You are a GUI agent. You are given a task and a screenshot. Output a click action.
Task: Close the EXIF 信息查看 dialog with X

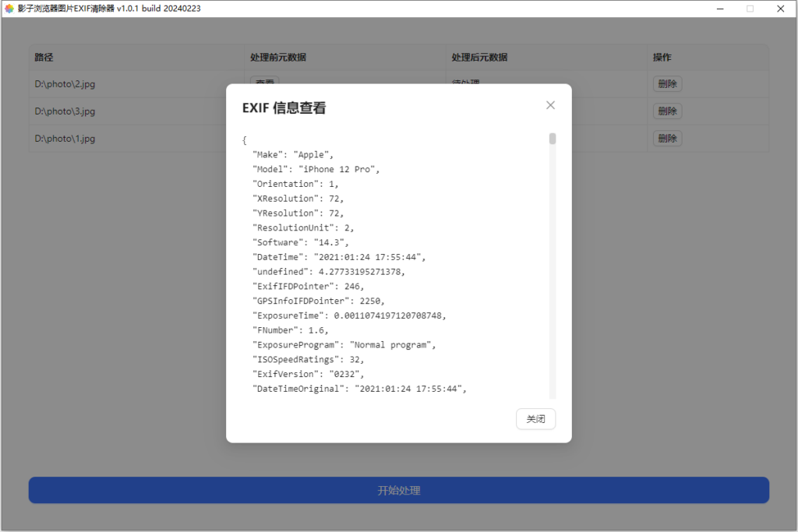tap(550, 105)
